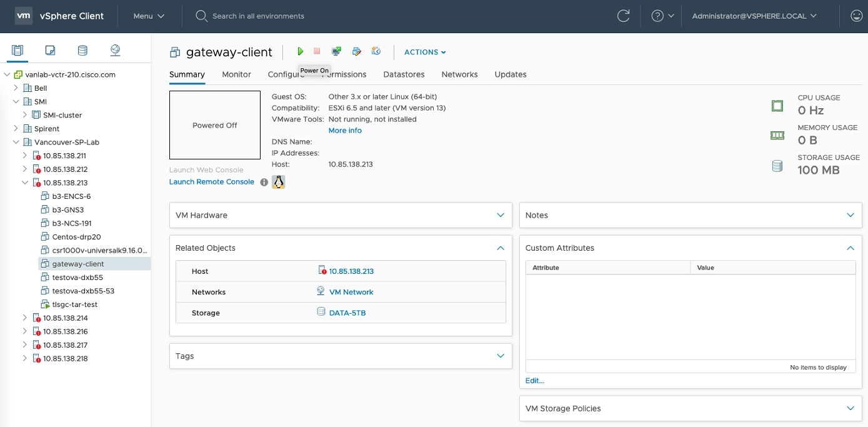The height and width of the screenshot is (427, 868).
Task: Power on gateway-client with the green play icon
Action: pyautogui.click(x=300, y=52)
